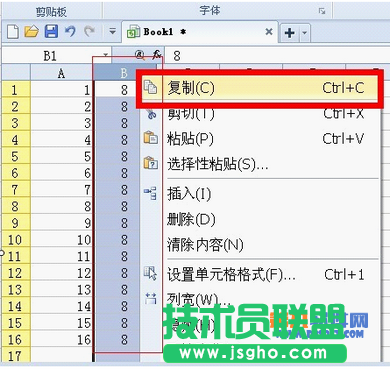
Task: Click the Name Box showing B1
Action: (50, 56)
